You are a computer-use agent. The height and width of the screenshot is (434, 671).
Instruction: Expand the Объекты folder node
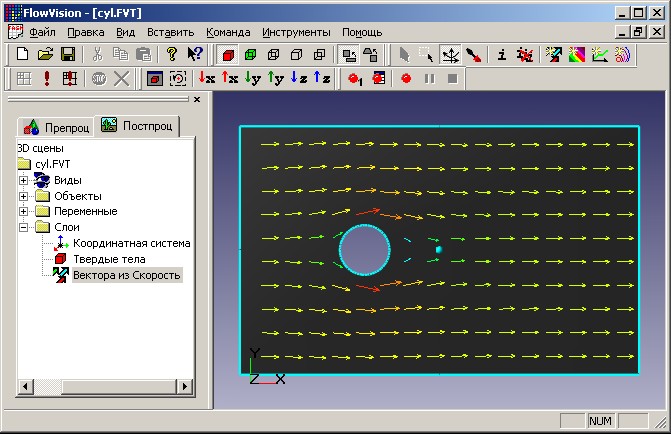tap(24, 196)
